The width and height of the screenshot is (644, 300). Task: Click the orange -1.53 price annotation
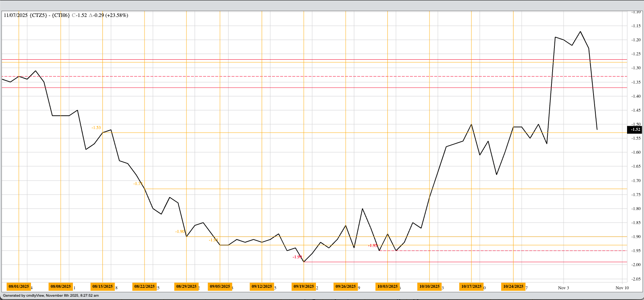click(96, 128)
